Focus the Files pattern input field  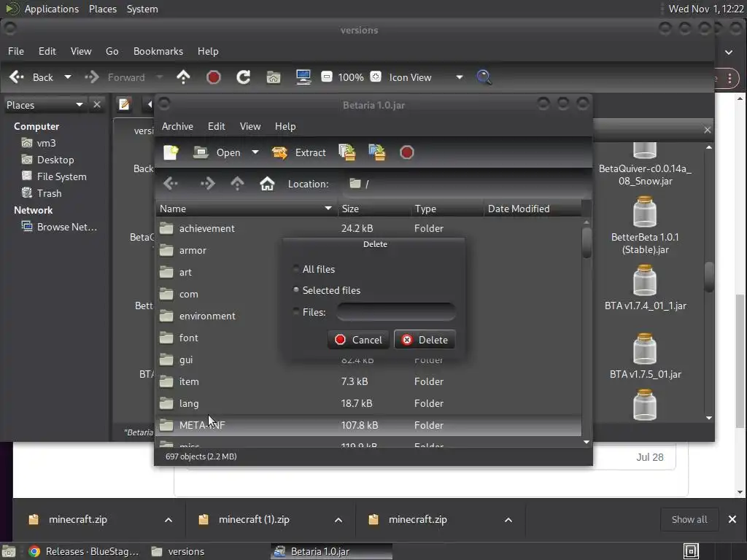click(x=395, y=312)
